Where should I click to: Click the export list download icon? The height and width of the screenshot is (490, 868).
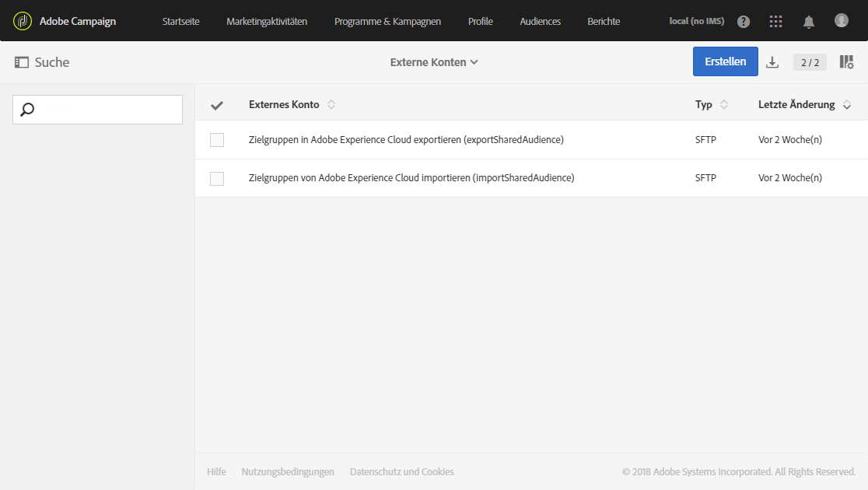[x=772, y=62]
